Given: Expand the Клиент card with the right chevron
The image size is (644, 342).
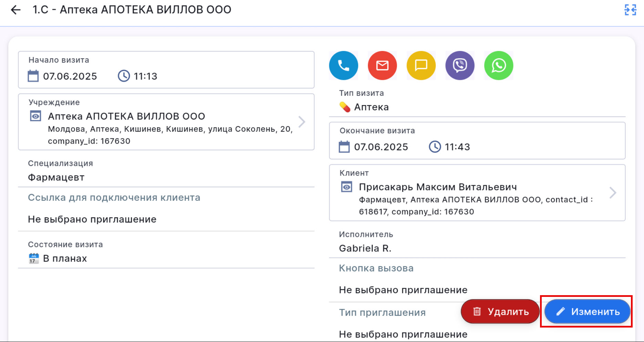Looking at the screenshot, I should [x=613, y=193].
